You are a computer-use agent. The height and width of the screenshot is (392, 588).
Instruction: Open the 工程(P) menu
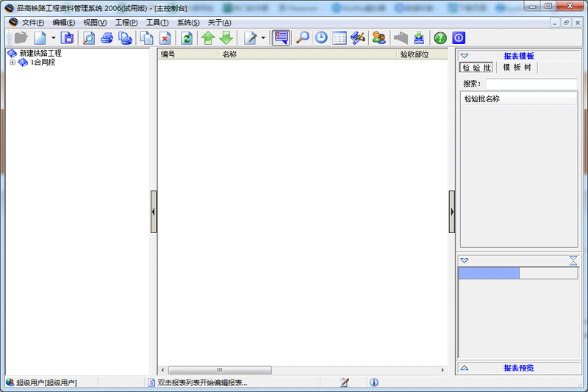(x=126, y=23)
